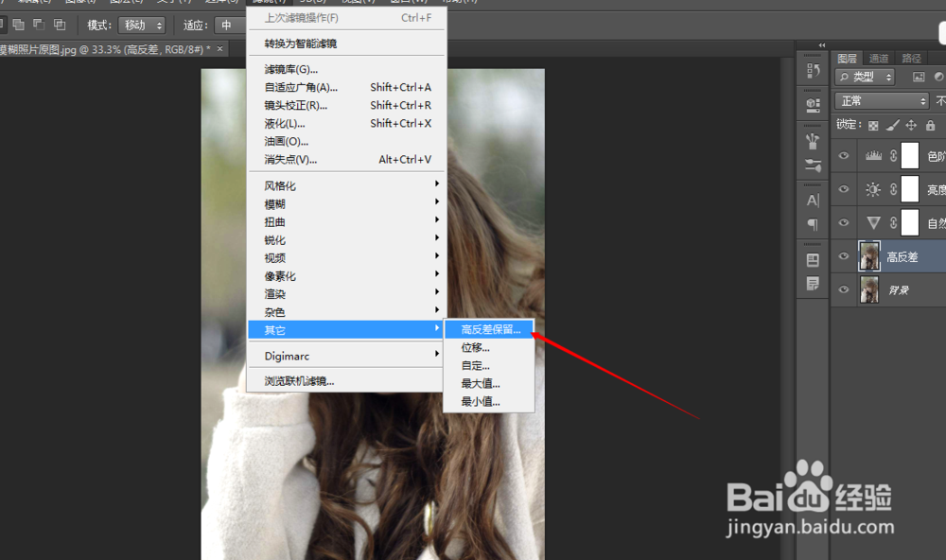This screenshot has width=946, height=560.
Task: Open the Layer Comps panel icon
Action: [813, 260]
